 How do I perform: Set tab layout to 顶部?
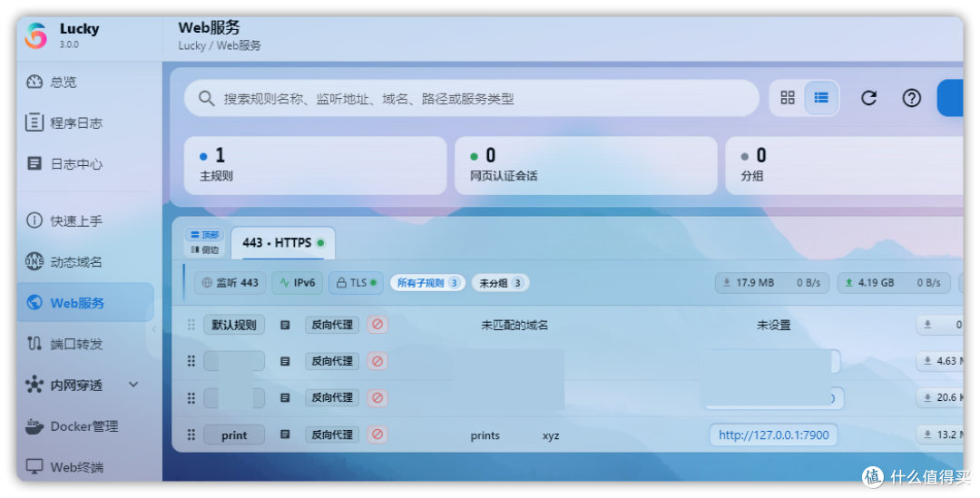[204, 235]
